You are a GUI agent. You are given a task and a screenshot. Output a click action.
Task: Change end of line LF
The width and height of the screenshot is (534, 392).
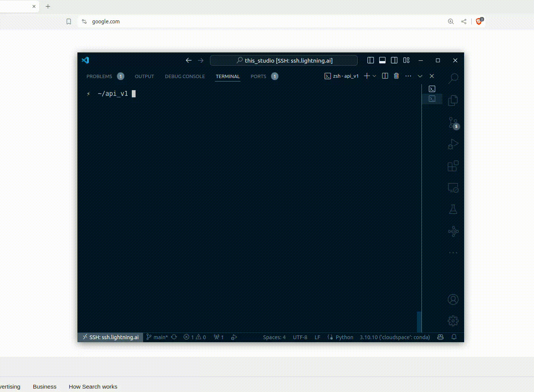coord(318,337)
